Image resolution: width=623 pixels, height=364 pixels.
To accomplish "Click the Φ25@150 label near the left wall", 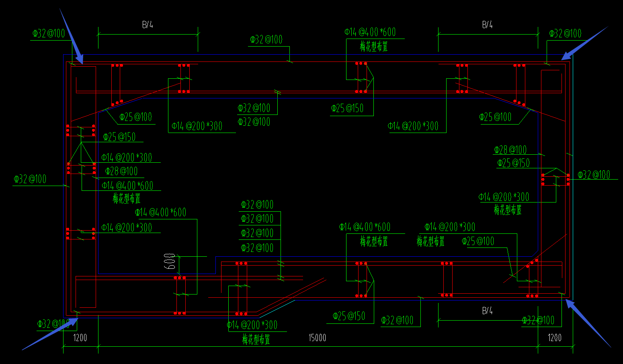I will point(119,137).
